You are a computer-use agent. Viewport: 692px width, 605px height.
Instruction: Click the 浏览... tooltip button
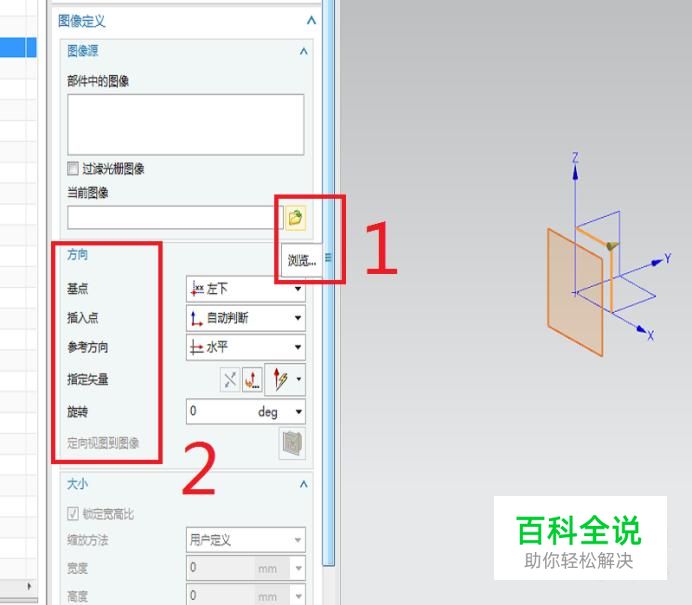pos(302,260)
